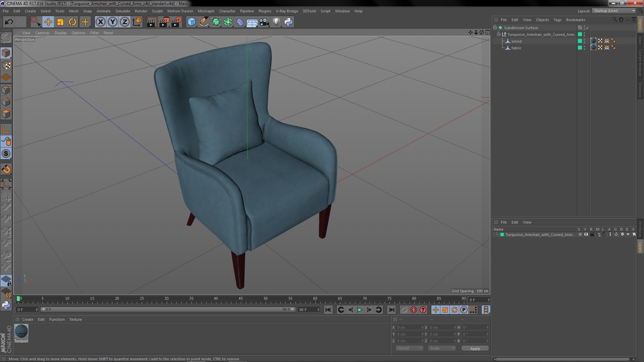Toggle Subdivision Surface enable checkmark
This screenshot has width=644, height=362.
point(587,28)
